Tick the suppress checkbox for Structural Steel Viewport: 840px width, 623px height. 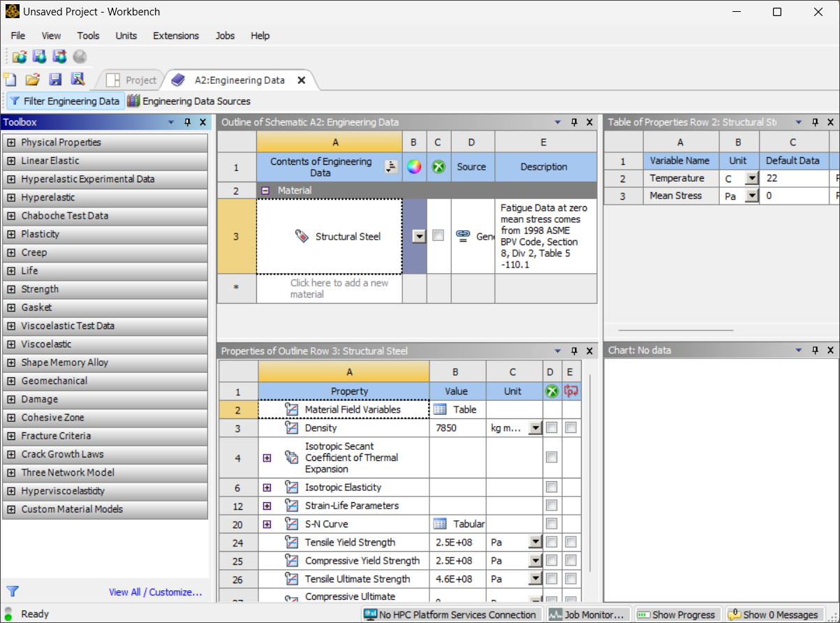coord(438,236)
